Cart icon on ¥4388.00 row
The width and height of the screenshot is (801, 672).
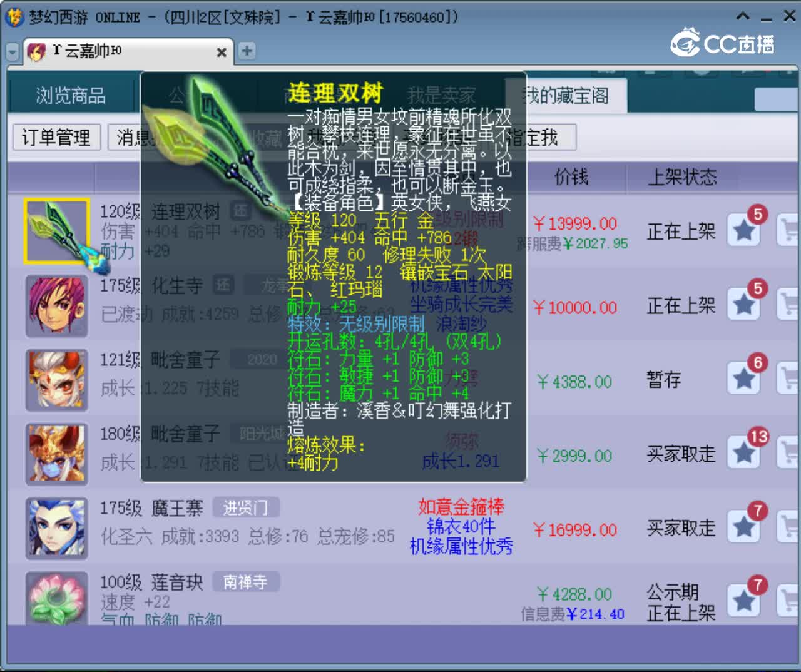click(788, 379)
